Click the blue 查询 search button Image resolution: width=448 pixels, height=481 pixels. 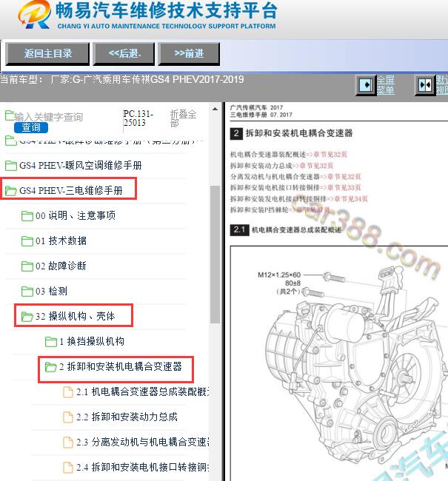point(31,127)
